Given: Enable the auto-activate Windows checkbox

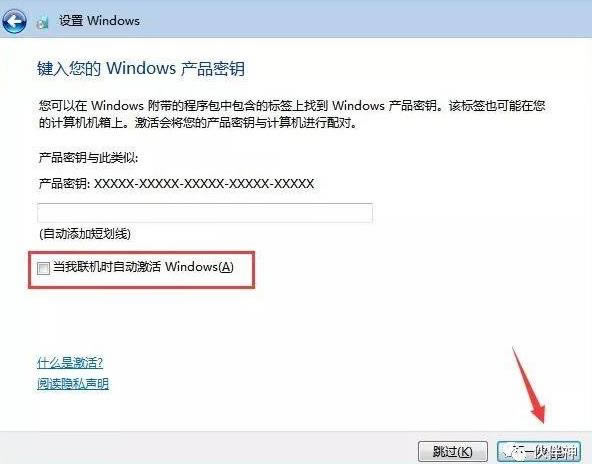Looking at the screenshot, I should click(x=43, y=268).
